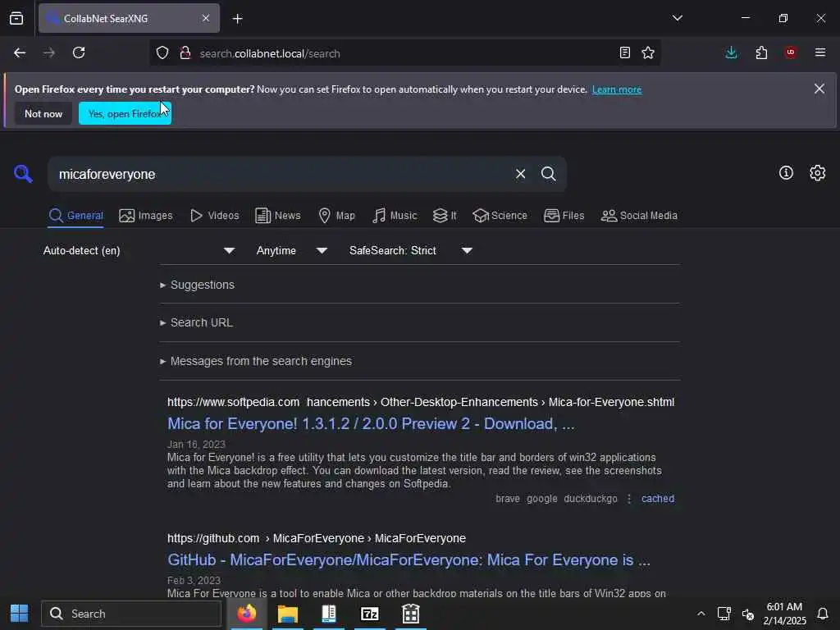840x630 pixels.
Task: Clear the search query text
Action: pos(520,174)
